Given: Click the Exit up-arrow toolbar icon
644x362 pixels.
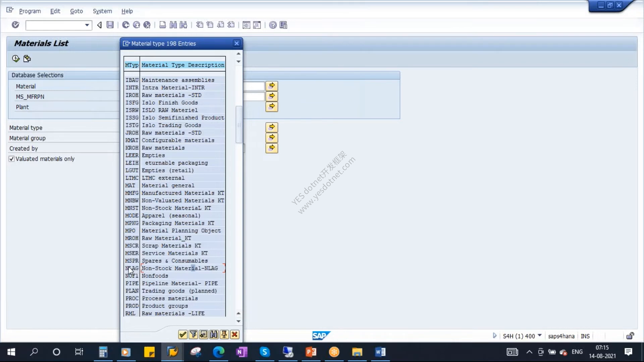Looking at the screenshot, I should [x=136, y=25].
